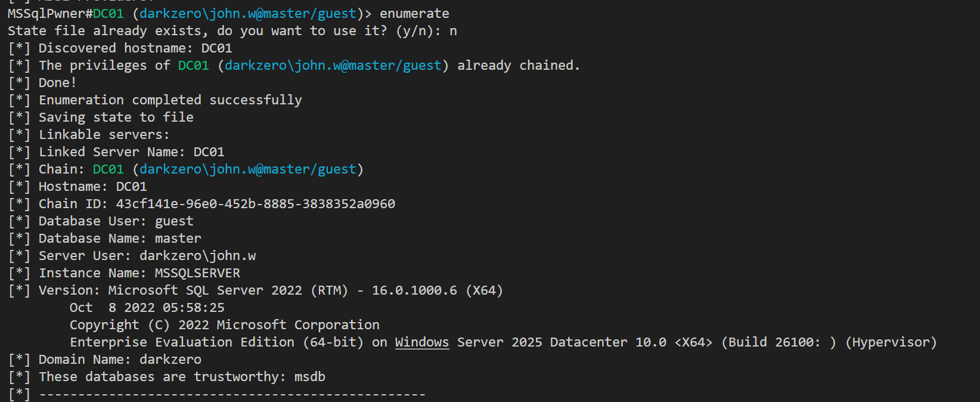Click the "Linkable servers:" text
This screenshot has width=980, height=402.
pos(104,135)
